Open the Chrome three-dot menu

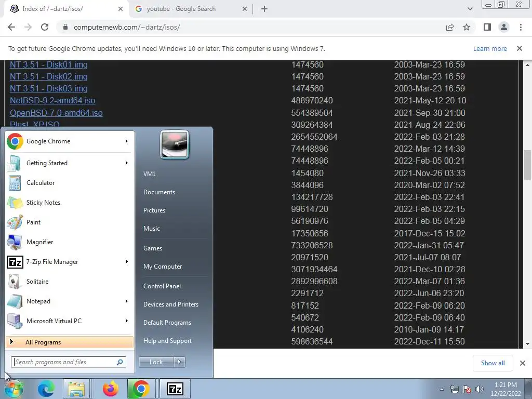coord(521,27)
